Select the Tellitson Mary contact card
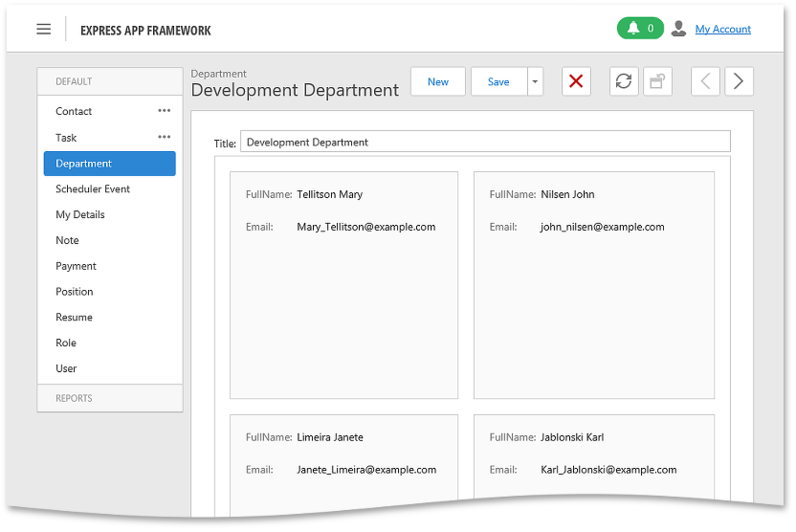This screenshot has width=796, height=532. pyautogui.click(x=343, y=284)
